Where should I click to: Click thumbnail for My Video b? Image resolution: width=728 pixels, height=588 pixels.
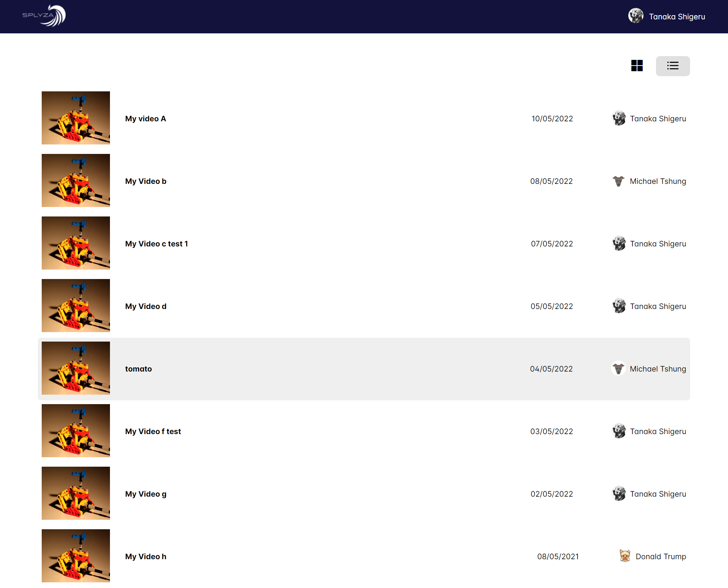(x=75, y=180)
